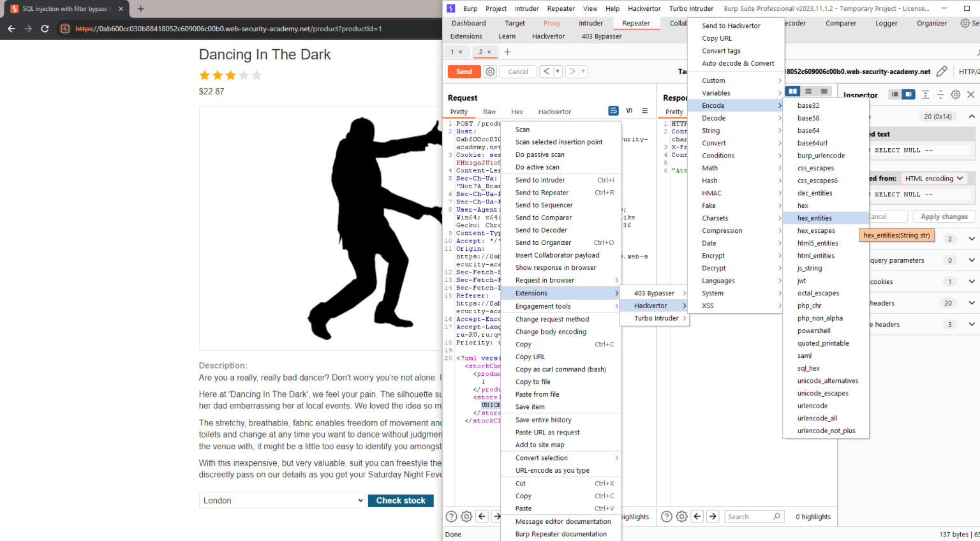Click the blue syntax highlighting icon above the request
980x541 pixels.
(x=613, y=110)
